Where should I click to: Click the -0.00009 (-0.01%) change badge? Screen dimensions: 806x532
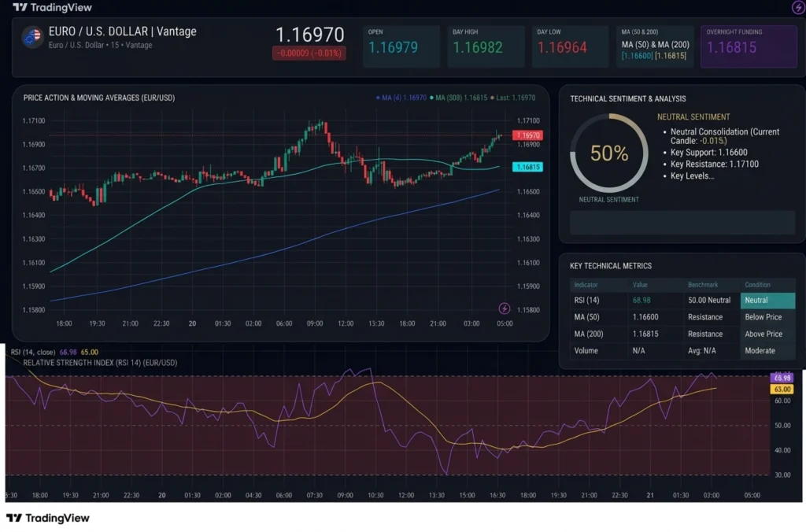point(309,53)
